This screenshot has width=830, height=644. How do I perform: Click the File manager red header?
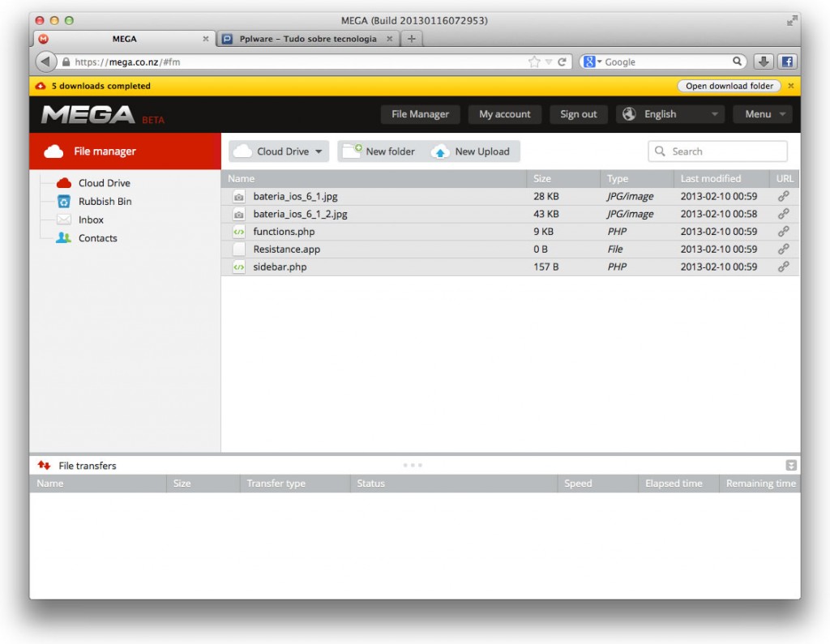(x=125, y=151)
